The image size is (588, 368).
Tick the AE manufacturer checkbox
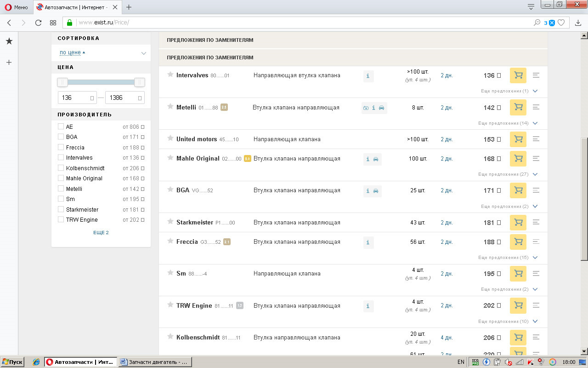(x=61, y=126)
